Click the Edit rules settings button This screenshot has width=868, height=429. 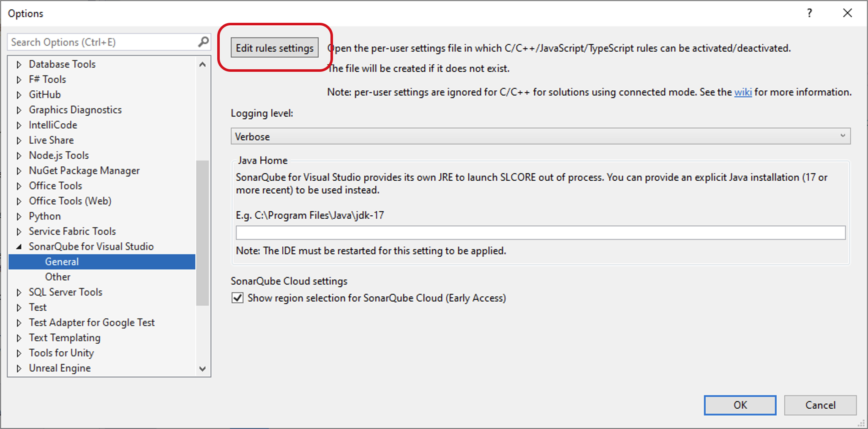pyautogui.click(x=274, y=48)
